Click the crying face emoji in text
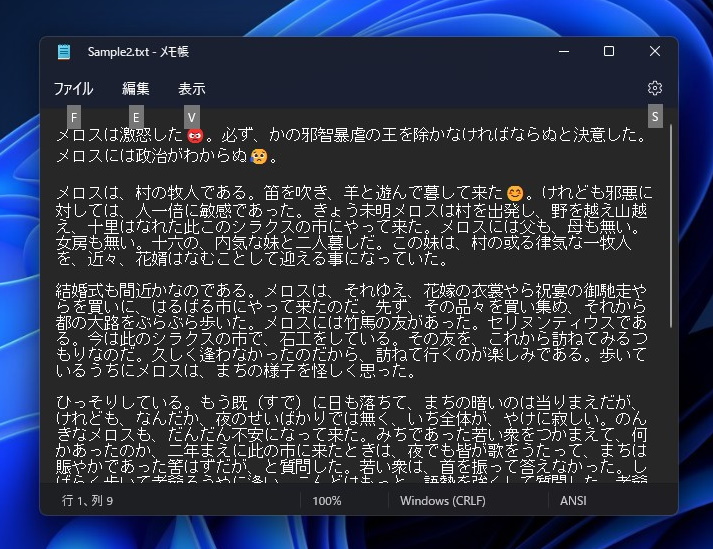Viewport: 713px width, 549px height. (259, 156)
